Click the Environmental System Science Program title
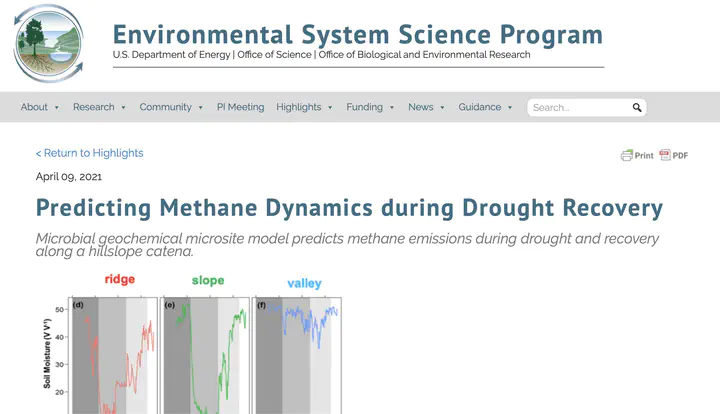Image resolution: width=720 pixels, height=414 pixels. click(x=358, y=35)
